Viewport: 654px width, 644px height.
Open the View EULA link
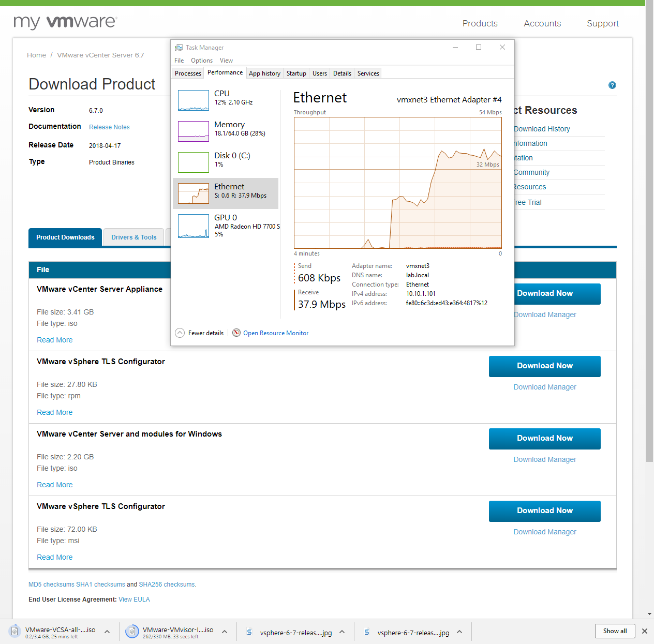pyautogui.click(x=134, y=600)
